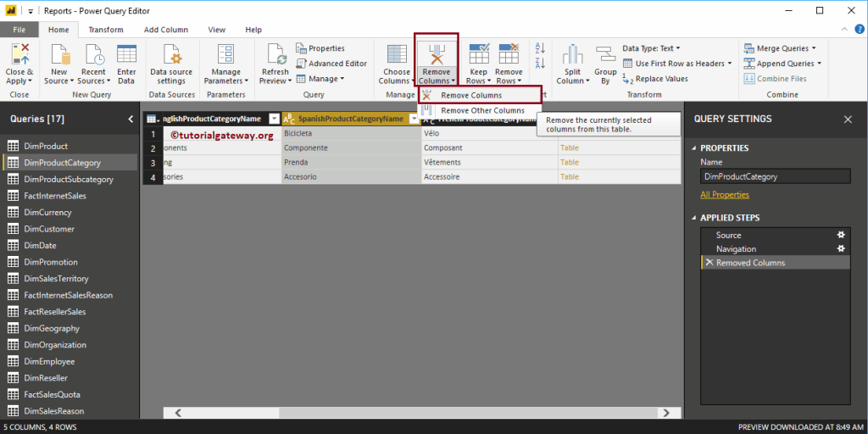Screen dimensions: 868x434
Task: Open the Data Type: Text dropdown
Action: [651, 48]
